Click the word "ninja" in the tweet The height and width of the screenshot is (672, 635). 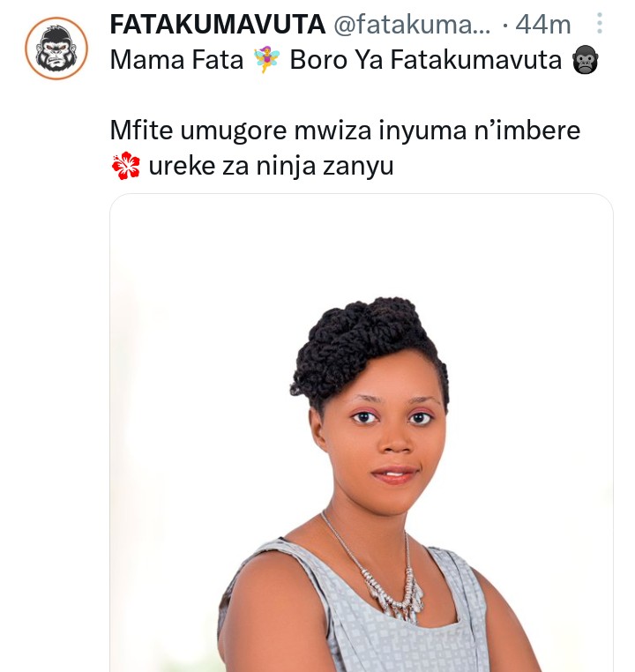point(286,167)
